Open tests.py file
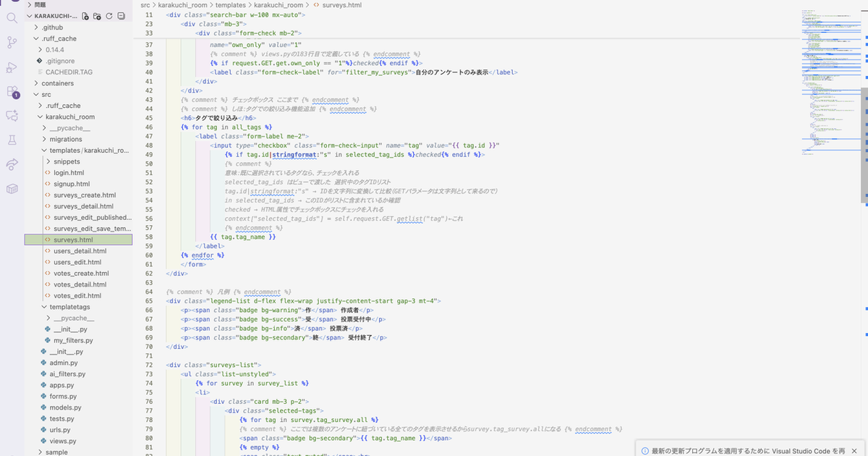 pos(62,418)
